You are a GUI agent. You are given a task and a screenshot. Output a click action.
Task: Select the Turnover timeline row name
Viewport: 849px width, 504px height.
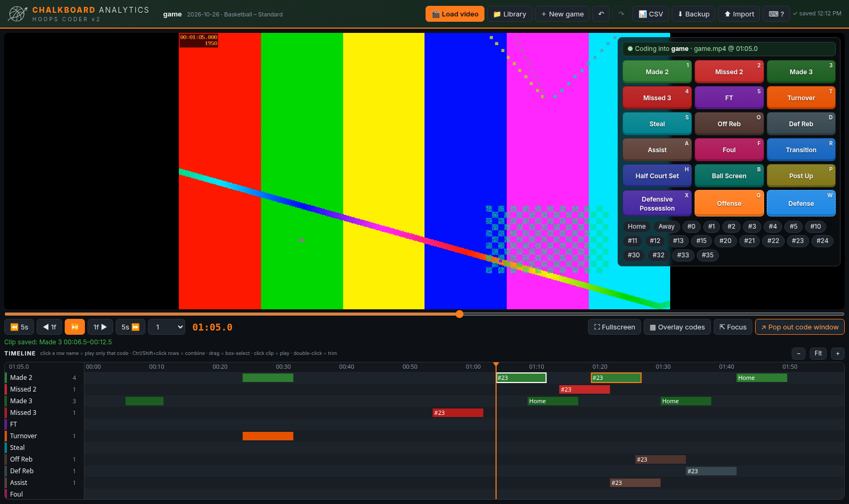(23, 436)
